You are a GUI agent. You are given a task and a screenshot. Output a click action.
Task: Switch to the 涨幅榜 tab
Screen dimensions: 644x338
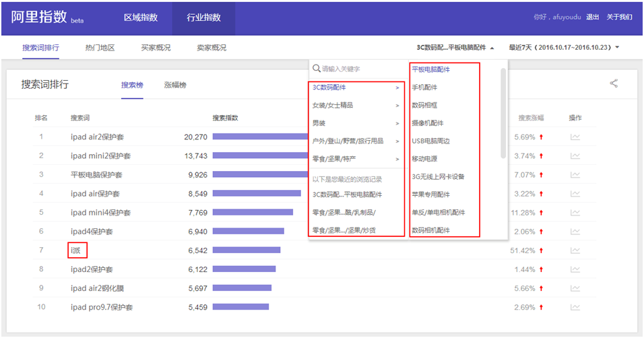coord(175,85)
